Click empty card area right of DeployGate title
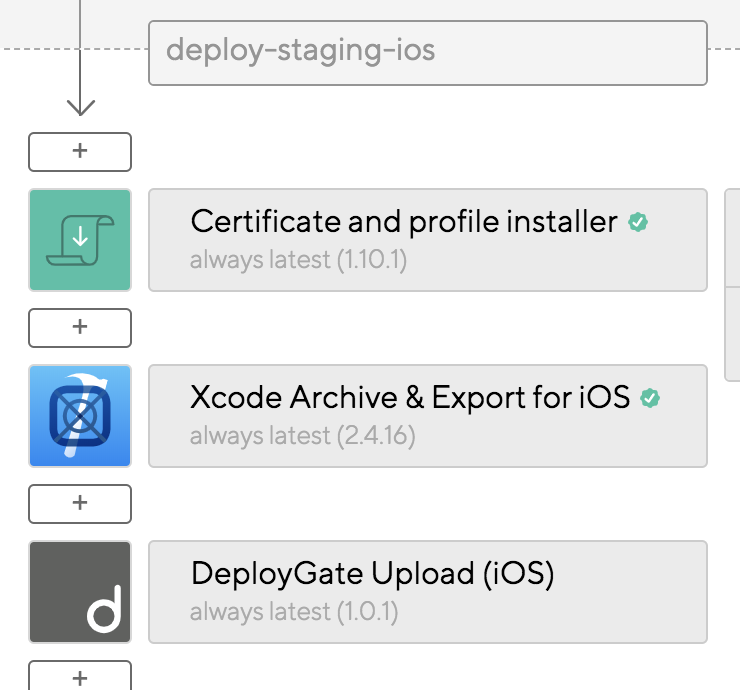The image size is (740, 690). tap(630, 592)
